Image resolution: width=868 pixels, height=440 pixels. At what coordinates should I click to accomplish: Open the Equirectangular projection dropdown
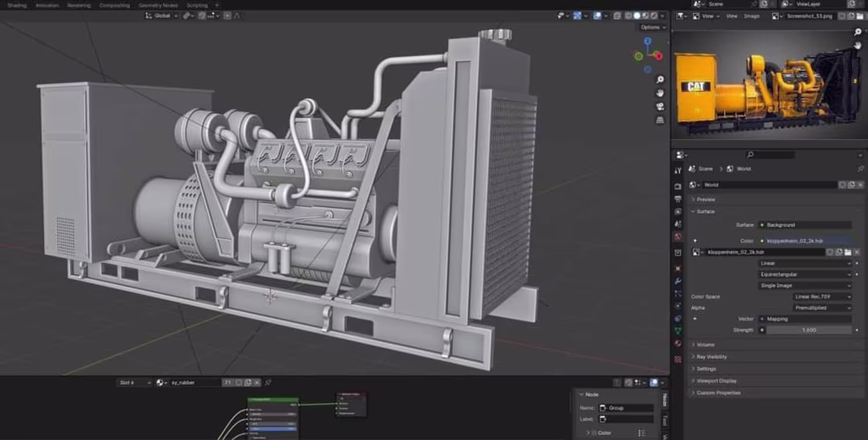[x=805, y=274]
